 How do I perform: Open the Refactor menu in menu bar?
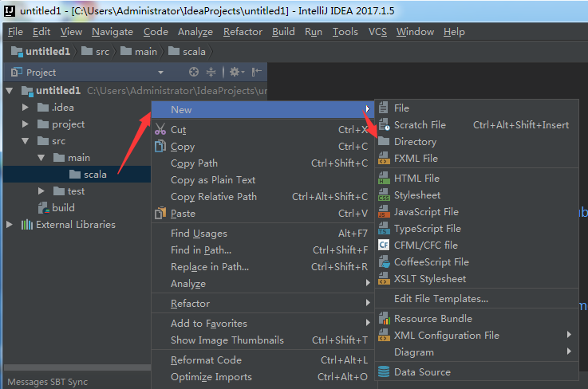(x=243, y=32)
